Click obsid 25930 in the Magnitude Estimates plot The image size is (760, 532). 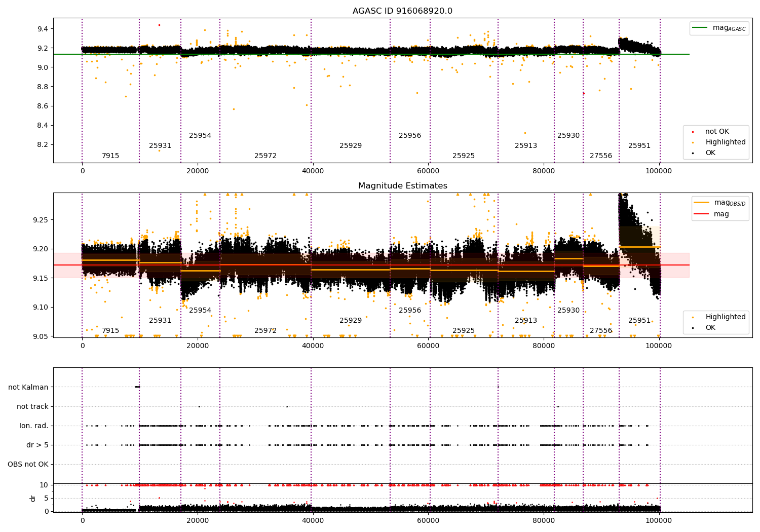(568, 311)
